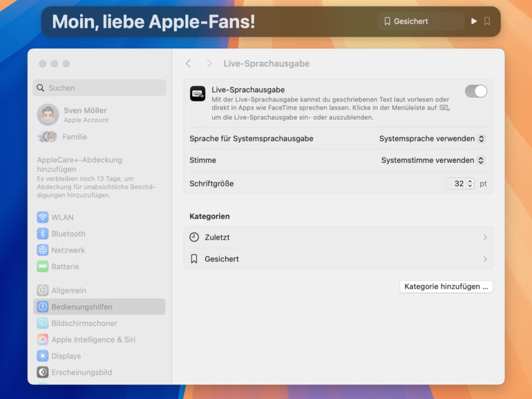
Task: Click the clock icon next to Zuletzt
Action: pos(194,237)
